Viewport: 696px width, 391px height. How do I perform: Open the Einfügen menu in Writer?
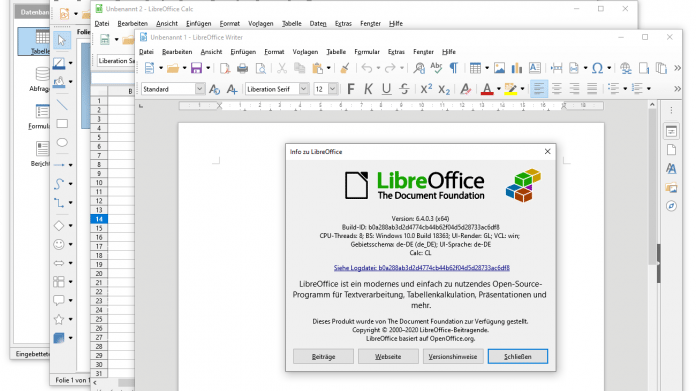pyautogui.click(x=243, y=52)
